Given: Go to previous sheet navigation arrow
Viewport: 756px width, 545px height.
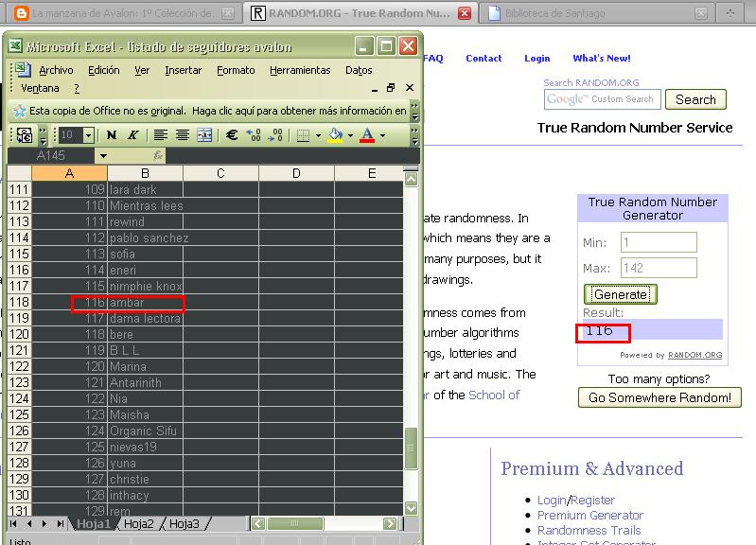Looking at the screenshot, I should [x=29, y=524].
